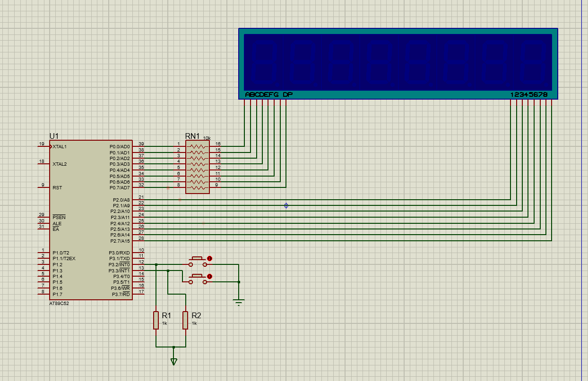
Task: Click the P2.4/A12 pin label
Action: (120, 224)
